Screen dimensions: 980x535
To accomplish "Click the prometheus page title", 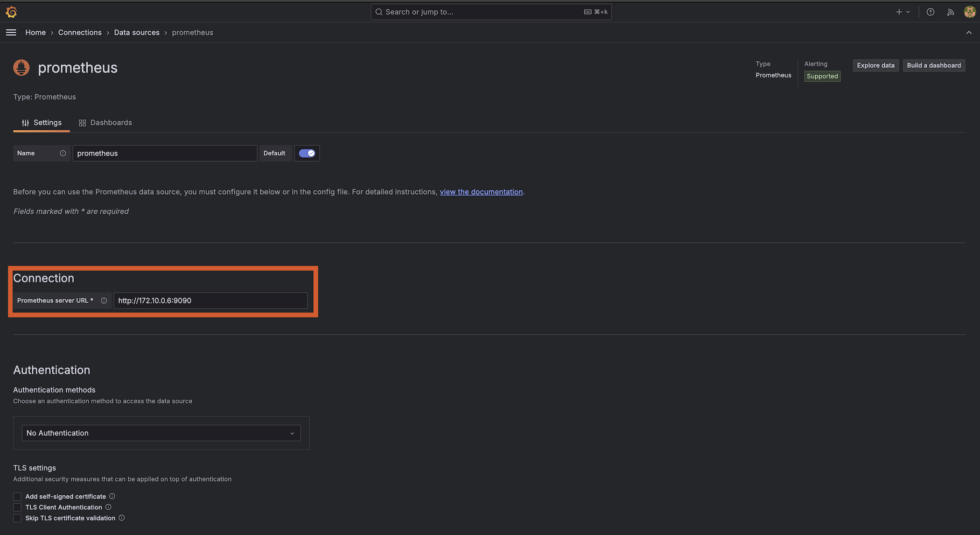I will click(78, 68).
